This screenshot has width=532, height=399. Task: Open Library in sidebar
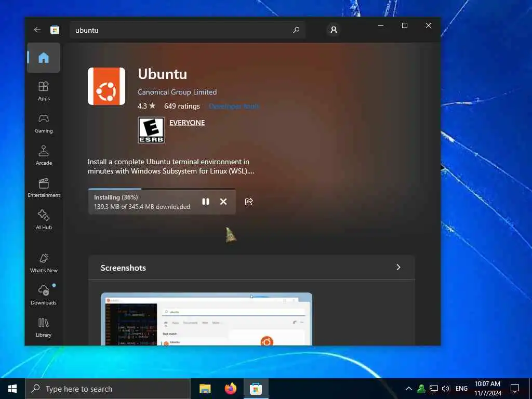[44, 327]
